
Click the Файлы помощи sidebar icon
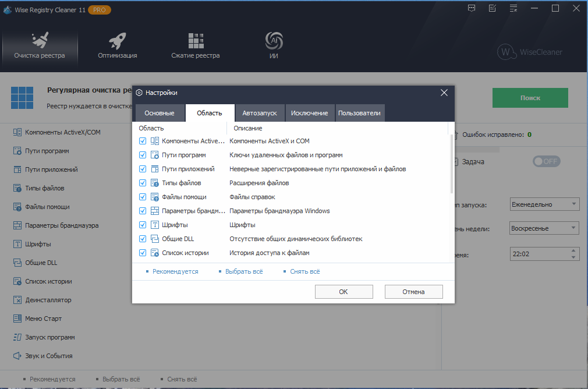coord(17,207)
